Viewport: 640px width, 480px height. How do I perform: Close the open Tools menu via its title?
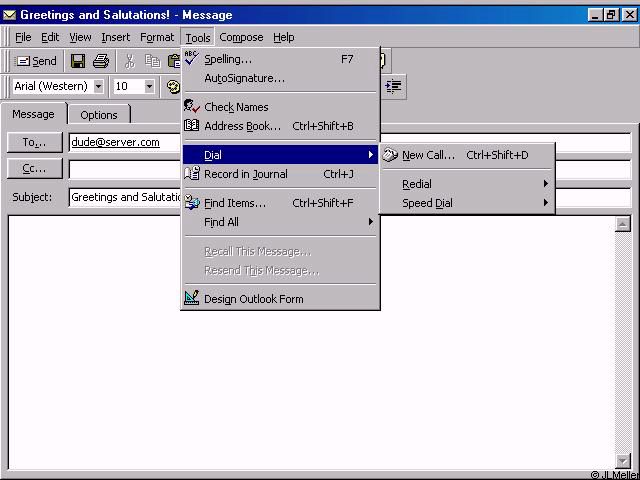tap(198, 38)
